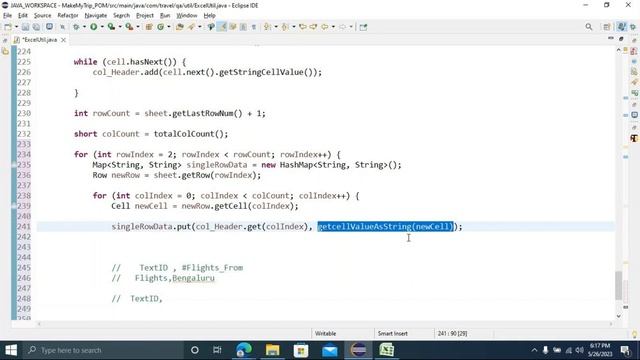Click the editor scroll down arrow
640x360 pixels.
[619, 316]
